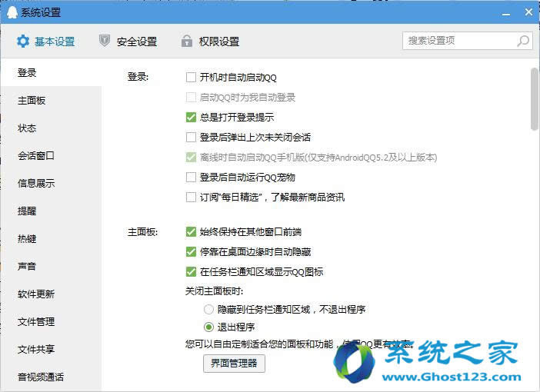540x392 pixels.
Task: Enable 开机时自动启动QQ checkbox
Action: click(192, 78)
